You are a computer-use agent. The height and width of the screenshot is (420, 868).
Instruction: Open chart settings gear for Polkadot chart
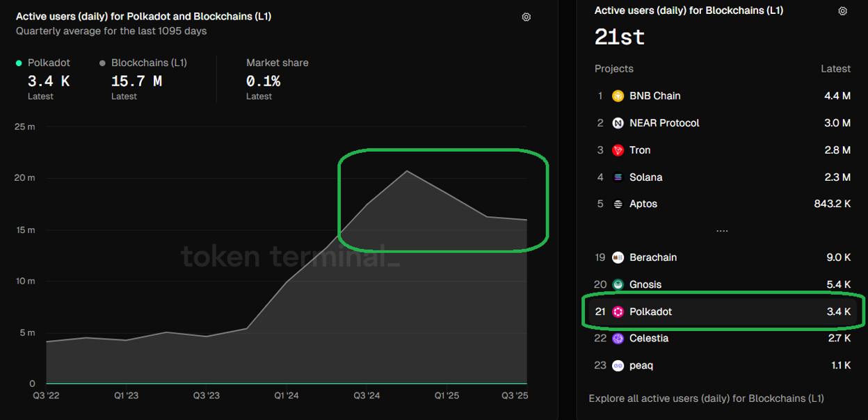point(527,17)
